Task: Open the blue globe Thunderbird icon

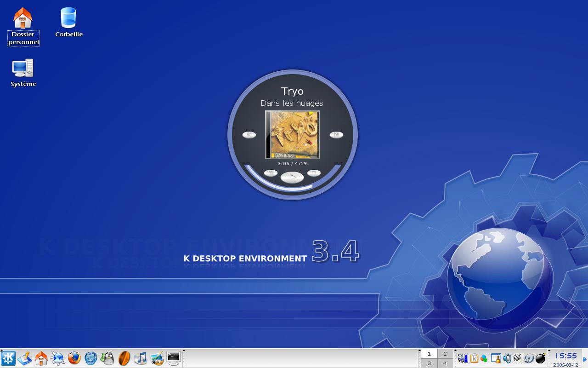Action: [x=91, y=358]
